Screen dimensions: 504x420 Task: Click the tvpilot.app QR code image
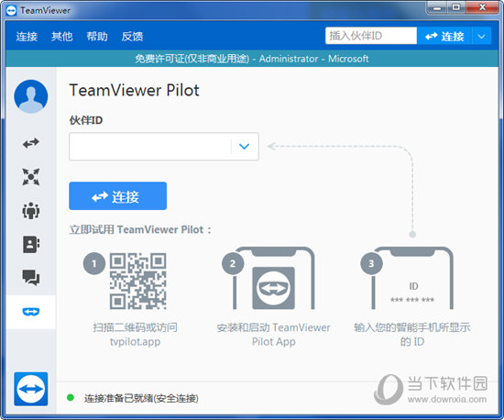pos(137,282)
